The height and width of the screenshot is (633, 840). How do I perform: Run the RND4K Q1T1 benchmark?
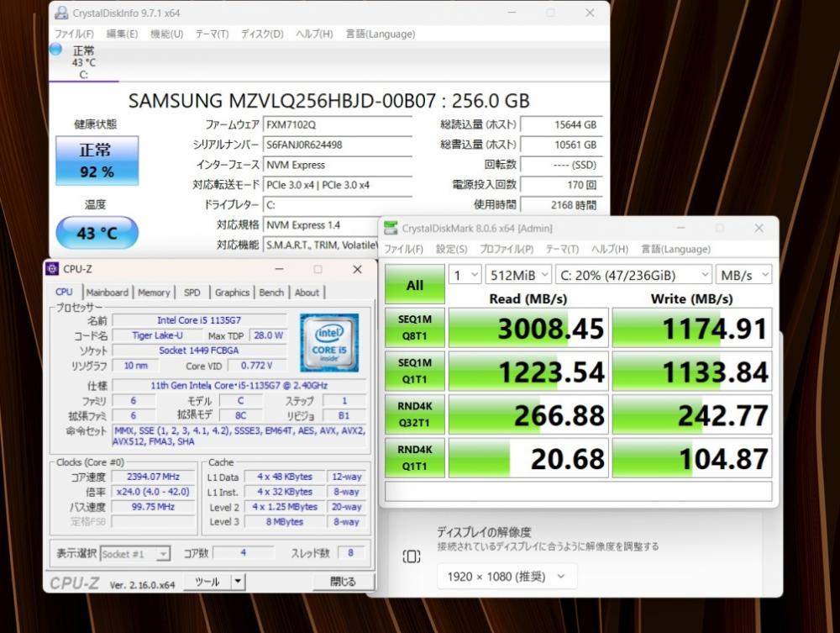415,458
